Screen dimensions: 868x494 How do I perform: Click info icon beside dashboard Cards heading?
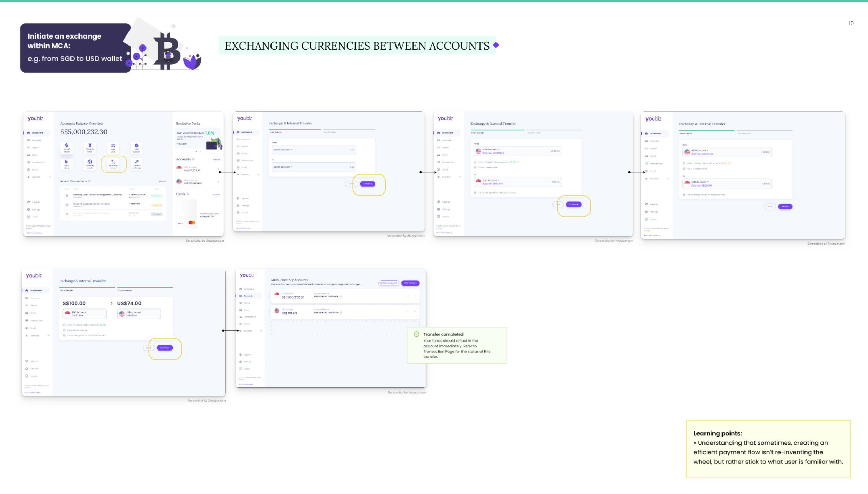pos(188,194)
